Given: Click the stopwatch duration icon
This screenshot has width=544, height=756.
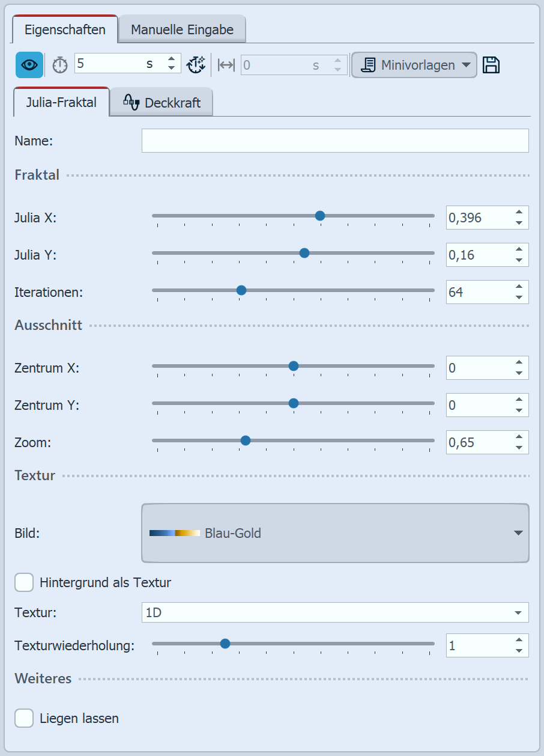Looking at the screenshot, I should coord(60,65).
